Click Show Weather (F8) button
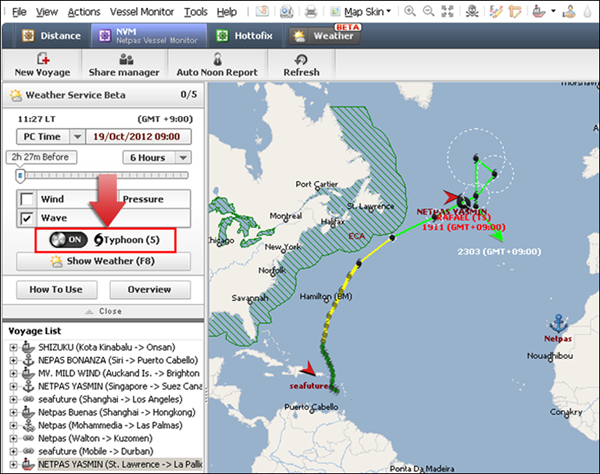 tap(103, 261)
